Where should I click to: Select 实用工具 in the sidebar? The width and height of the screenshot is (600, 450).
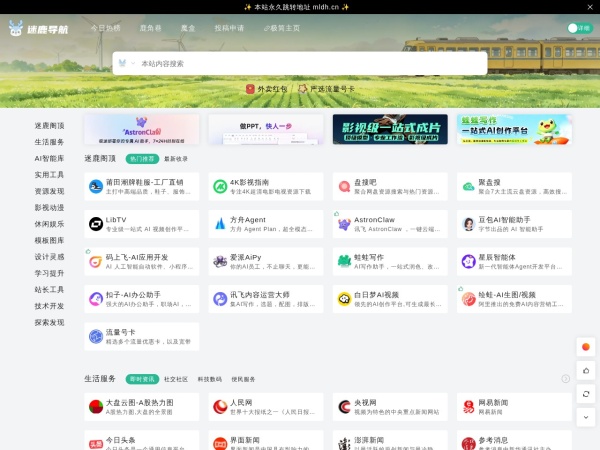coord(49,175)
